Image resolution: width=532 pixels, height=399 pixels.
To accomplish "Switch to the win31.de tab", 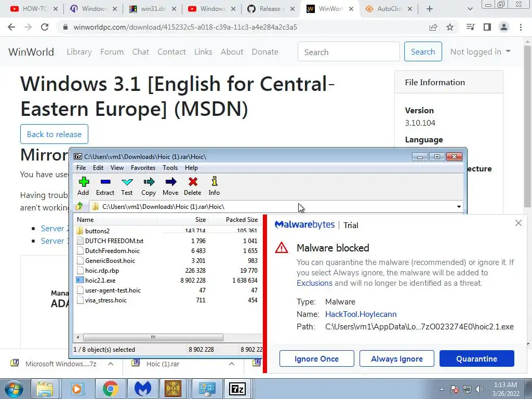I will [x=153, y=9].
